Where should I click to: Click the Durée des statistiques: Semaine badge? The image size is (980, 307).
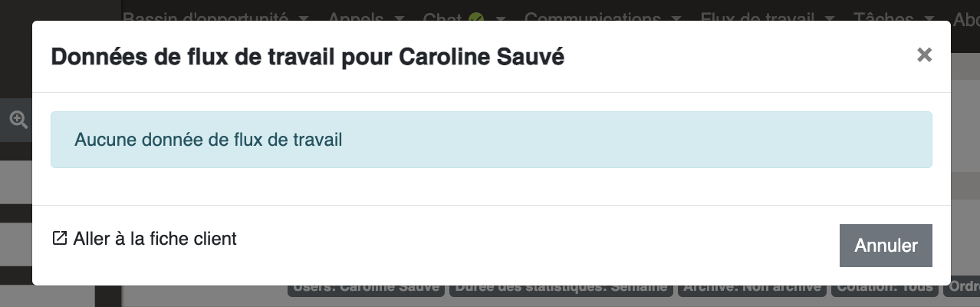(561, 289)
